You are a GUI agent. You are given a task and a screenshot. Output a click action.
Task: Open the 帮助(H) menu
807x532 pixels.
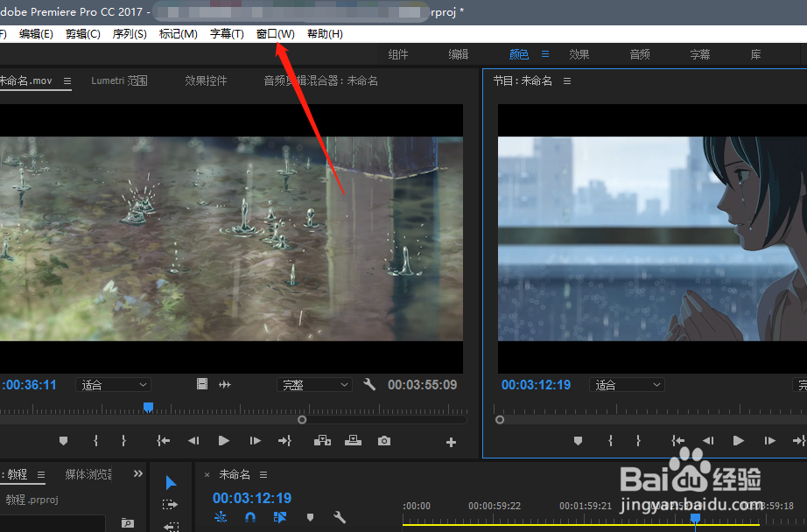click(x=325, y=34)
